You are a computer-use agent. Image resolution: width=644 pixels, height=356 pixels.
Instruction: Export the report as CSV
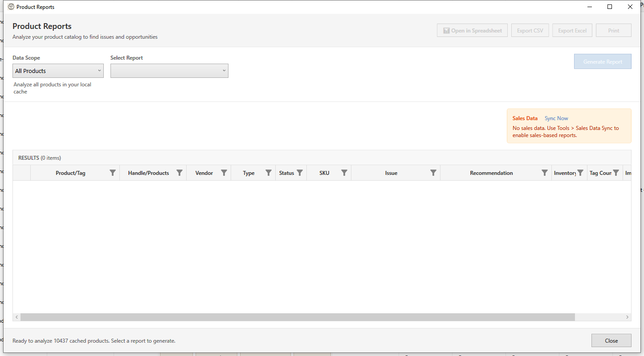click(530, 30)
